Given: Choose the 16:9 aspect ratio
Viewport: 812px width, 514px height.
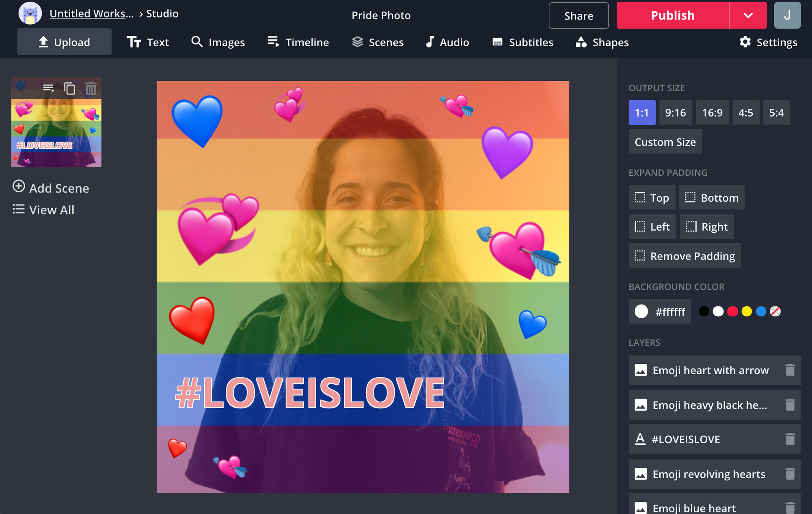Looking at the screenshot, I should [x=712, y=112].
